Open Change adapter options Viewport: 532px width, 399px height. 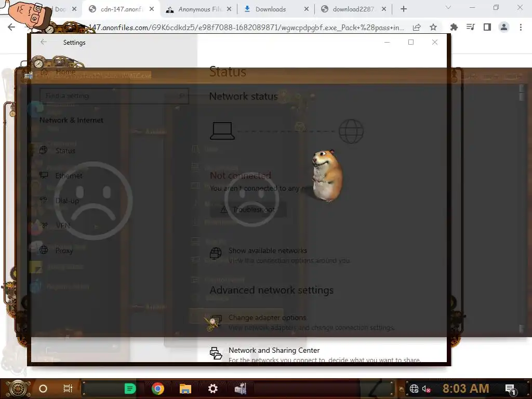tap(268, 317)
